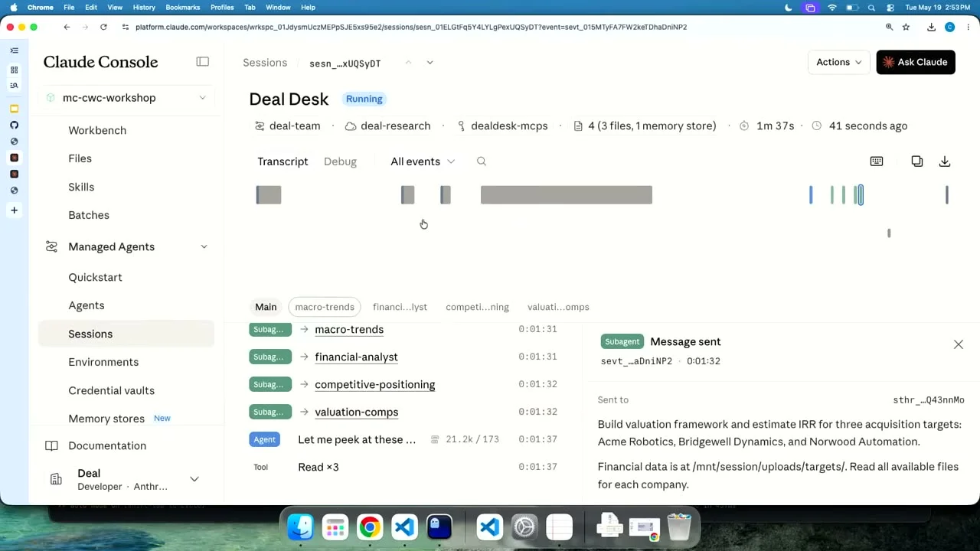980x551 pixels.
Task: Collapse the Managed Agents section
Action: [x=204, y=246]
